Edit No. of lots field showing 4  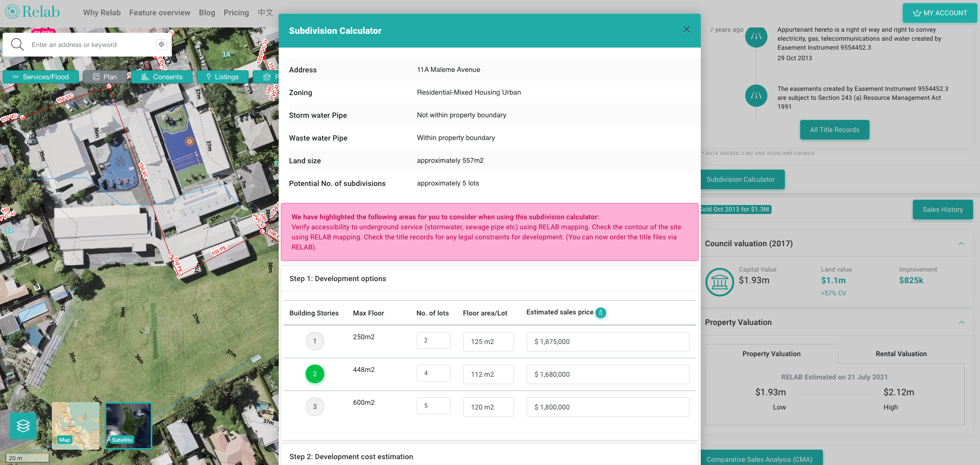[434, 373]
